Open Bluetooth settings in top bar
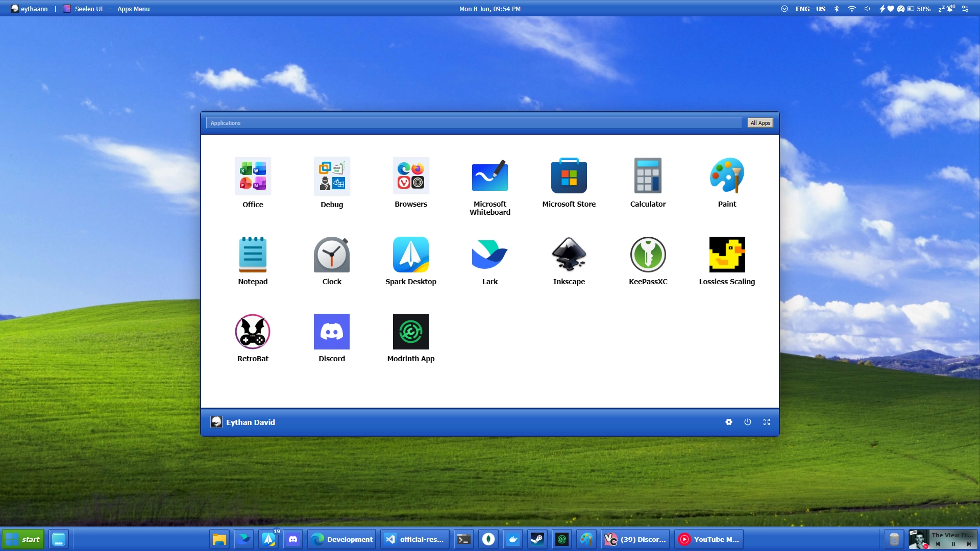The width and height of the screenshot is (980, 551). 837,9
